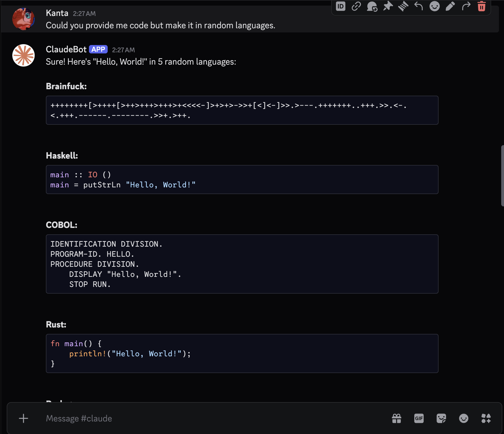This screenshot has height=434, width=504.
Task: Click "PROGRAM-ID. HELLO." line in COBOL
Action: [92, 254]
